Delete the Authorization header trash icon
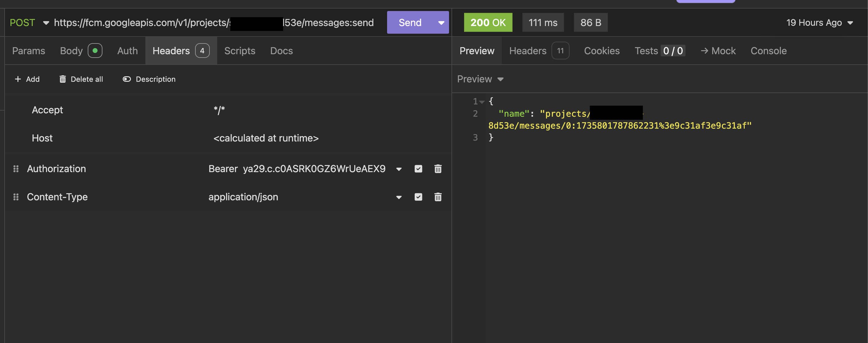The height and width of the screenshot is (343, 868). coord(438,169)
